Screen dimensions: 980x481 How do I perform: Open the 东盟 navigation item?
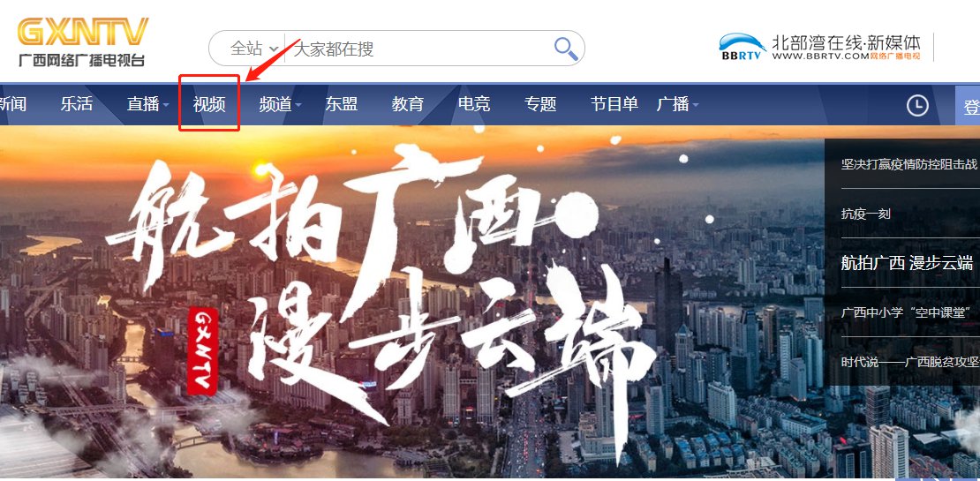pyautogui.click(x=342, y=103)
